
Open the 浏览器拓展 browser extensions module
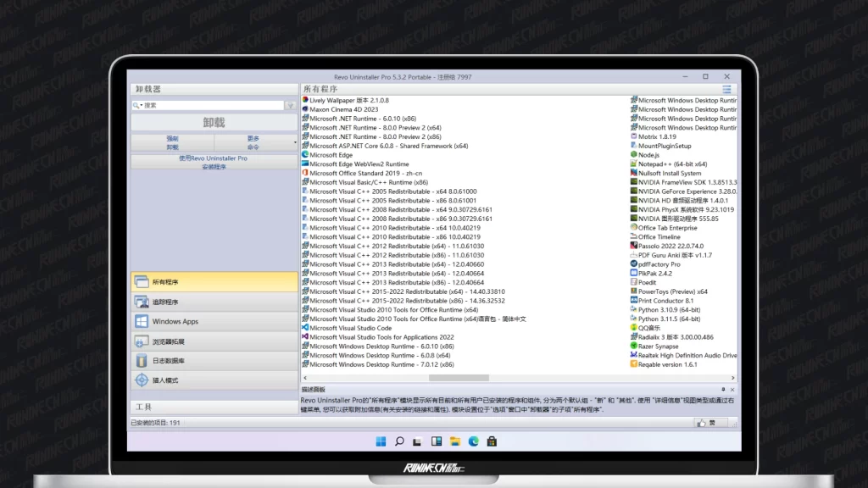[168, 341]
